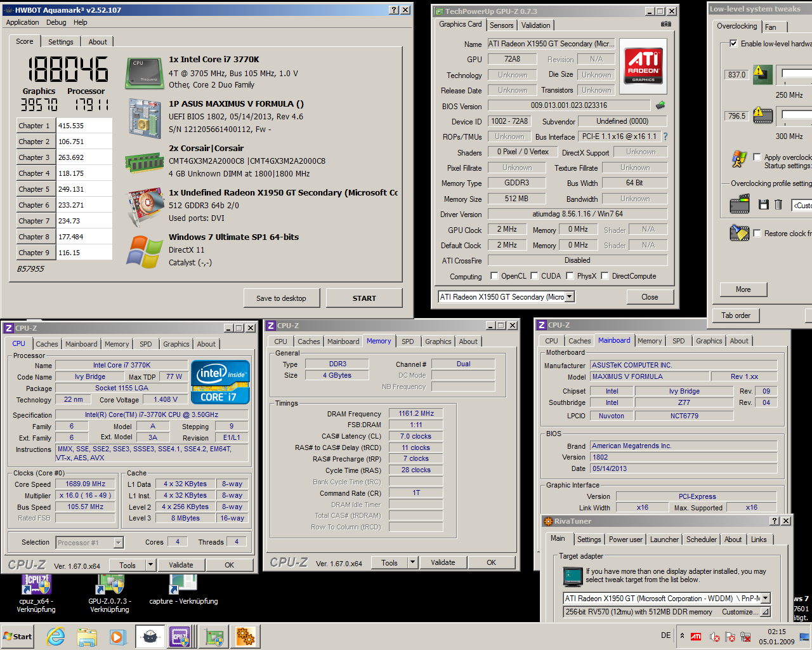Click the 796.5 memory clock value field
The height and width of the screenshot is (650, 812).
point(737,116)
